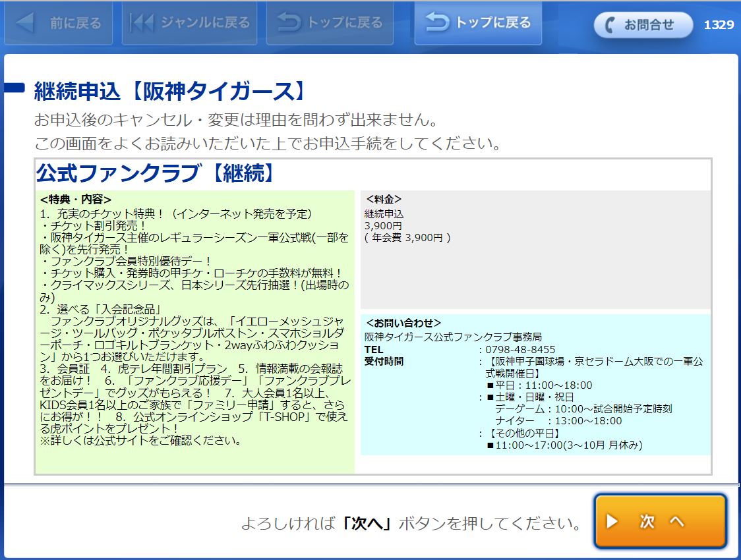Image resolution: width=741 pixels, height=560 pixels.
Task: Click the ※詳しくは公式サイトをご確認ください note
Action: point(141,441)
